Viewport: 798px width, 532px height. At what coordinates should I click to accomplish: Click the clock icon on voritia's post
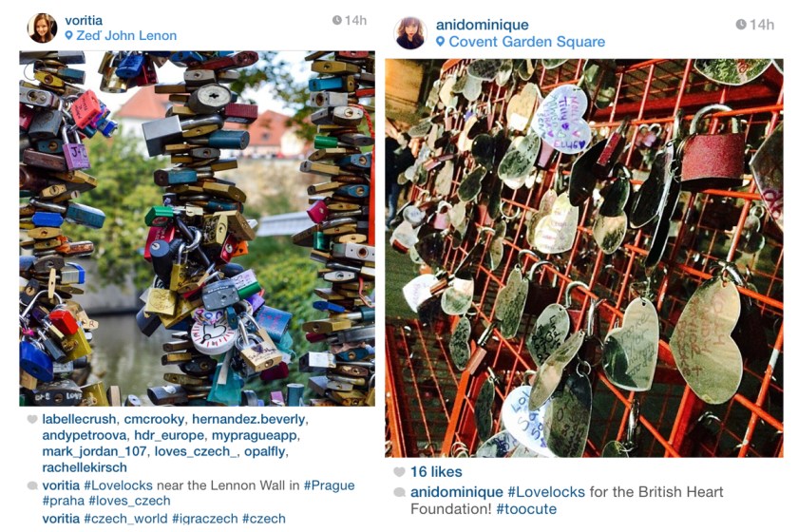pos(337,20)
